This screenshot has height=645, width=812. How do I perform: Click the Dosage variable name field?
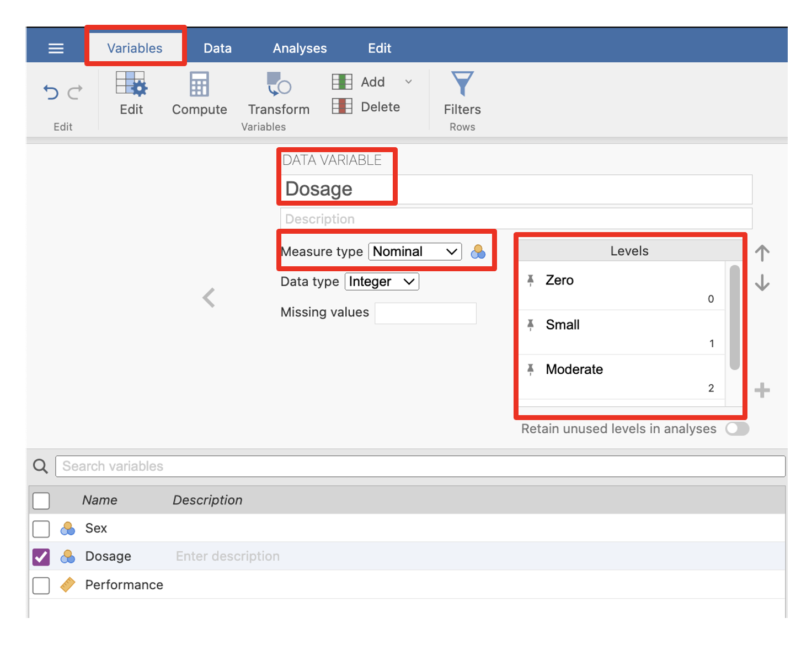[x=516, y=189]
